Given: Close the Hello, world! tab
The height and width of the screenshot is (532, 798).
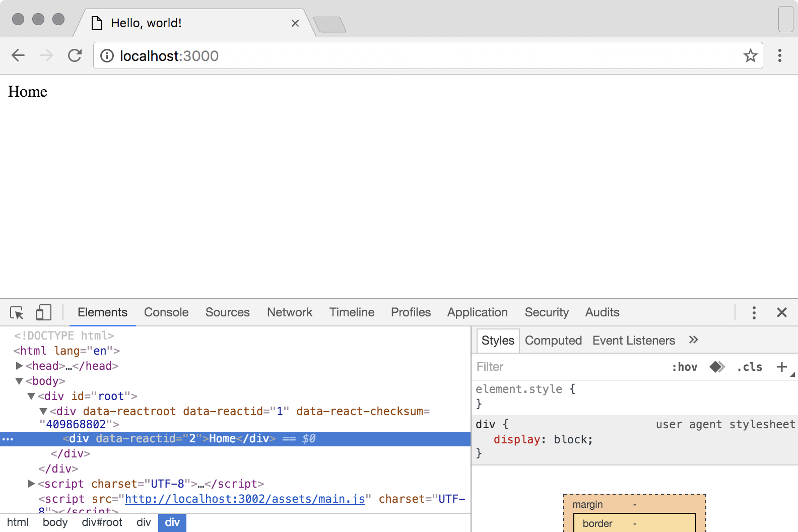Looking at the screenshot, I should [x=295, y=23].
